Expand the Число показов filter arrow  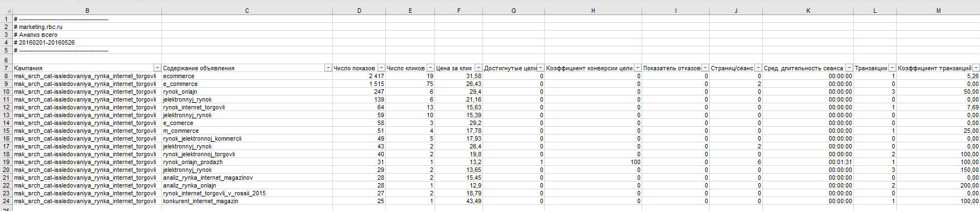pyautogui.click(x=381, y=68)
